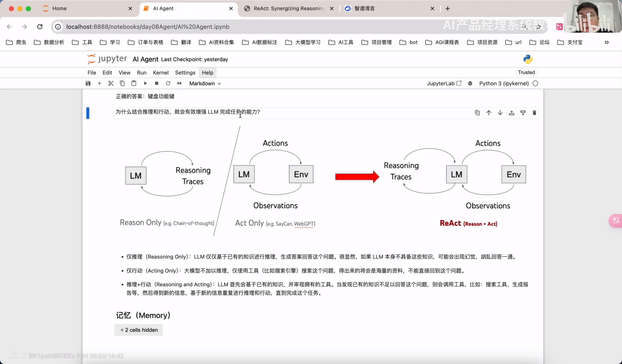Click the Python 3 (ipykernel) button

(x=504, y=83)
